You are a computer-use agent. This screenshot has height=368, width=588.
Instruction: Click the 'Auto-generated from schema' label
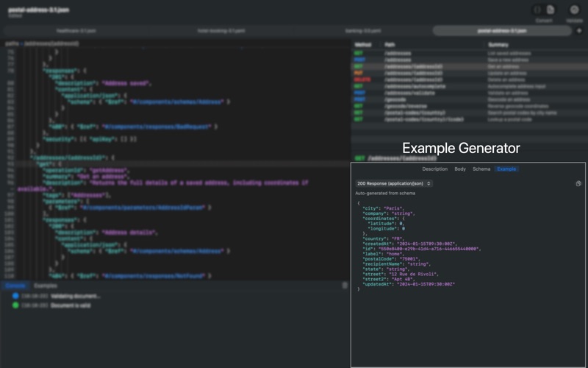click(x=385, y=194)
